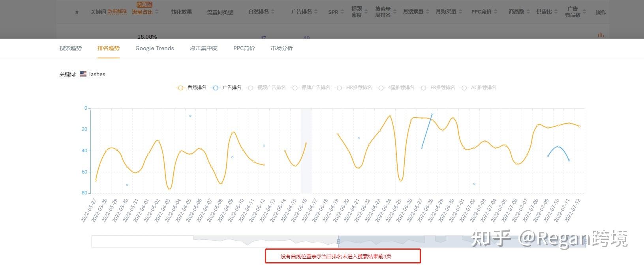Click the keyword text lashes
This screenshot has height=267, width=644.
click(x=97, y=74)
